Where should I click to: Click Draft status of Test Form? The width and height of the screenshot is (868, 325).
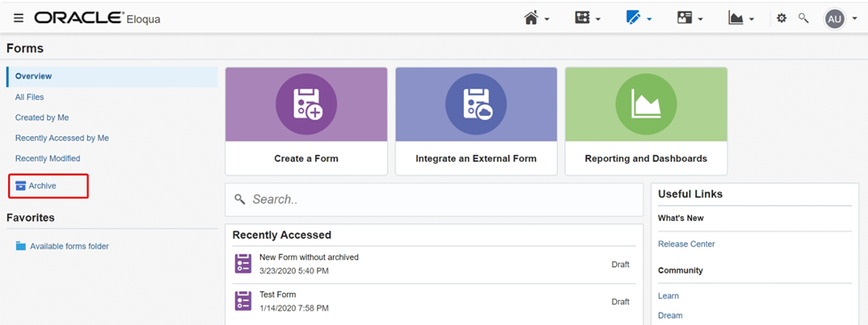coord(621,302)
